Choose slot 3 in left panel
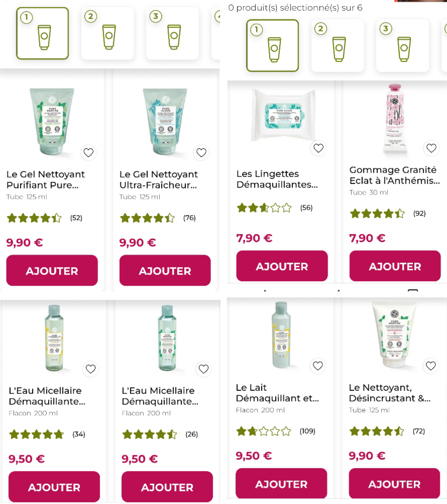 tap(172, 33)
